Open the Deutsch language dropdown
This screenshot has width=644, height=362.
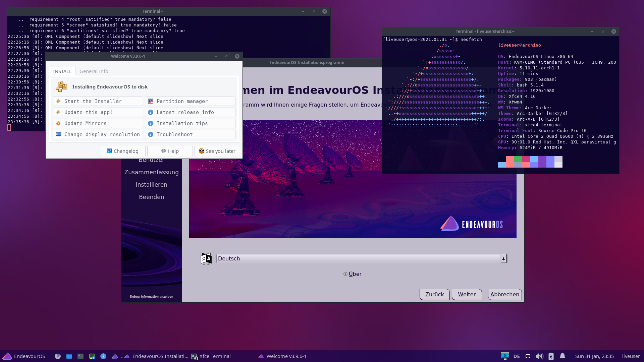pos(358,258)
